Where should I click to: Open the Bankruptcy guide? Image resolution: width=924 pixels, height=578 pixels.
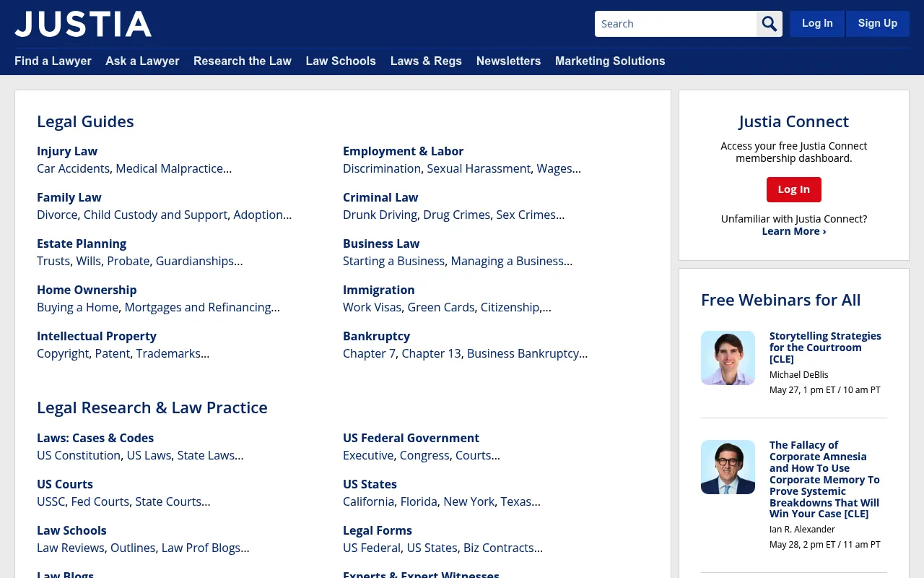tap(376, 336)
